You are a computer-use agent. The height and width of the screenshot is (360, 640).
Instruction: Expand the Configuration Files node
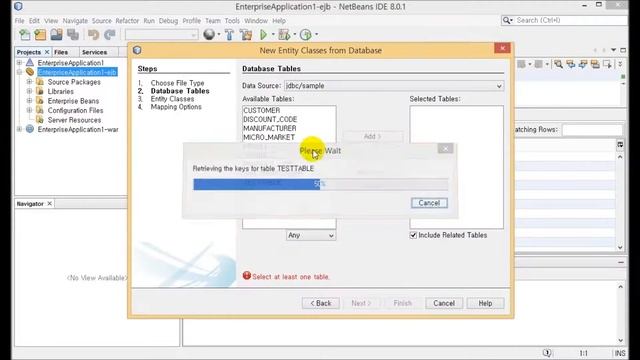click(x=29, y=110)
